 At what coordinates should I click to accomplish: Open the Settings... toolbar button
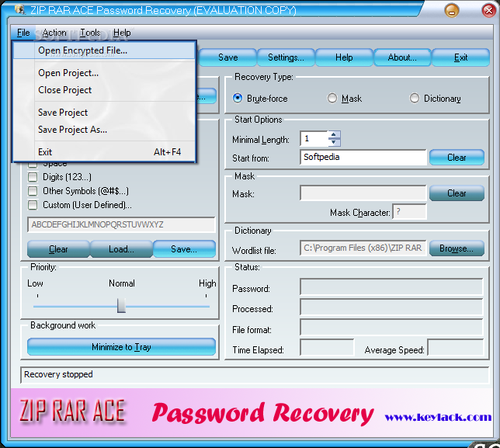[x=286, y=57]
